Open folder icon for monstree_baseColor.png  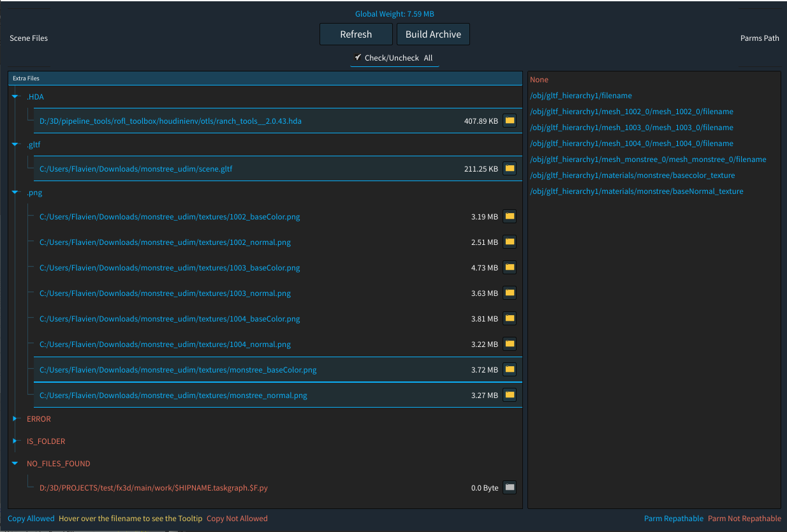[x=510, y=369]
